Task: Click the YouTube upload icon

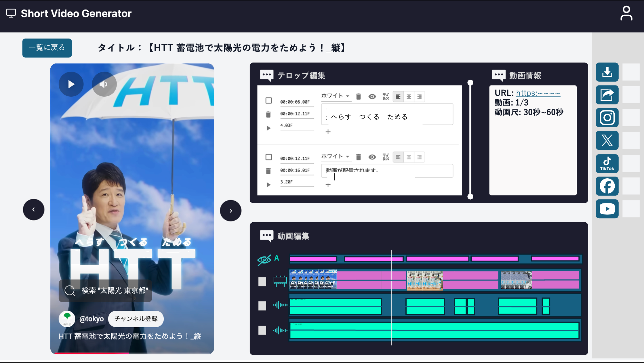Action: tap(607, 209)
